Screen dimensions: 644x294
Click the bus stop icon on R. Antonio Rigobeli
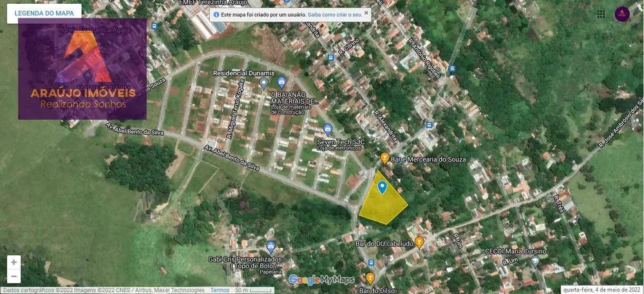(452, 68)
